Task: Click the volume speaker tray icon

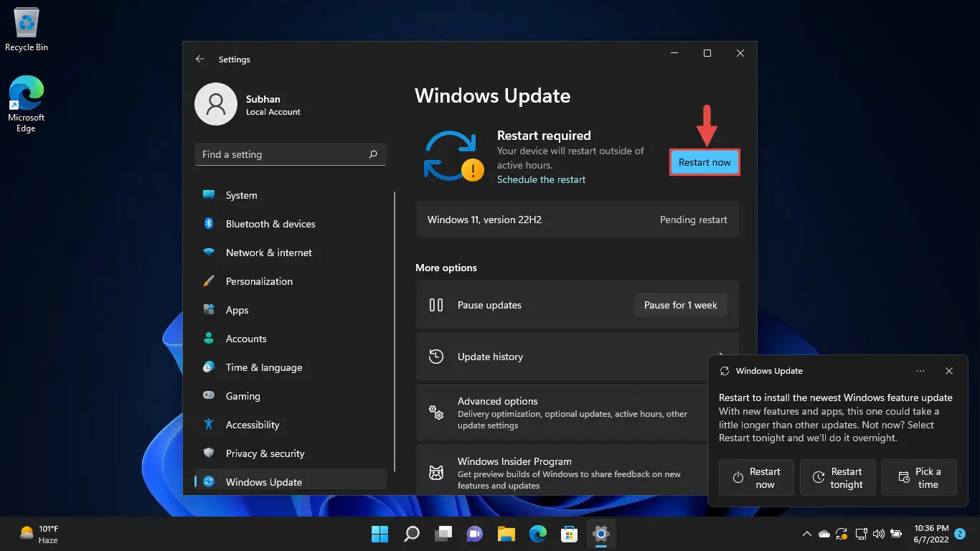Action: click(x=878, y=534)
